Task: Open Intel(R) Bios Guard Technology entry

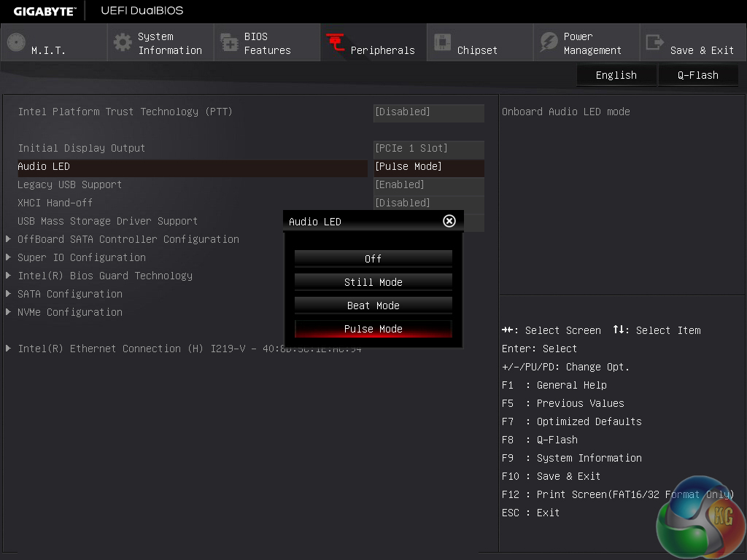Action: coord(105,276)
